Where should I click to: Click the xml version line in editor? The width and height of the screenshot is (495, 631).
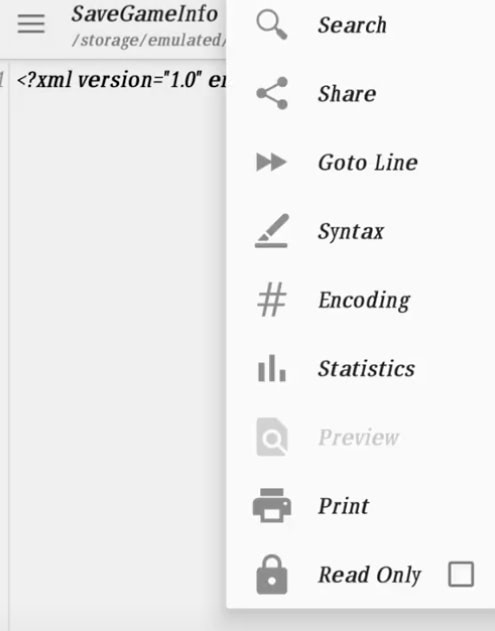point(121,80)
